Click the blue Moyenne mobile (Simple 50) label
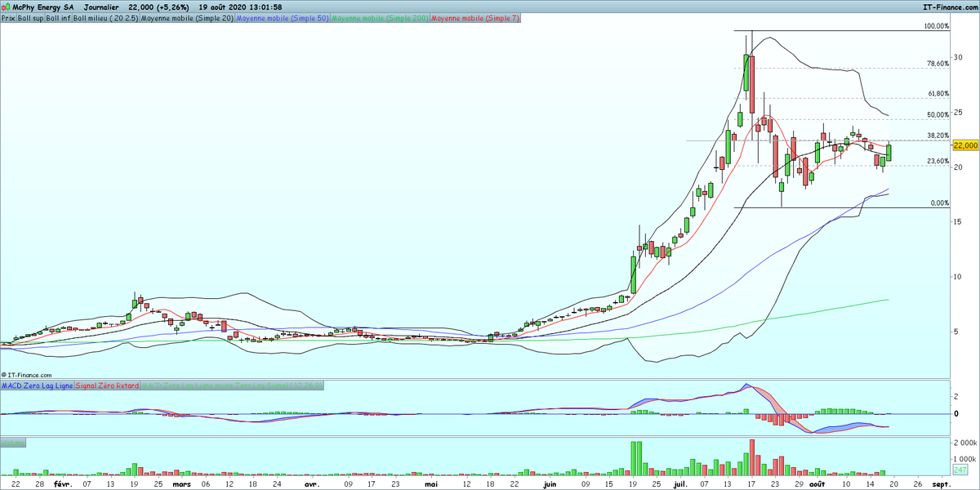 click(x=283, y=17)
